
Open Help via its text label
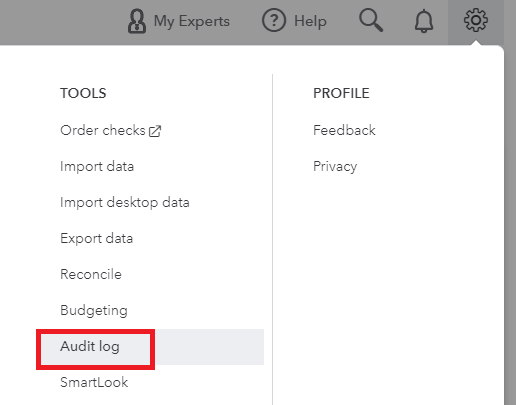310,21
